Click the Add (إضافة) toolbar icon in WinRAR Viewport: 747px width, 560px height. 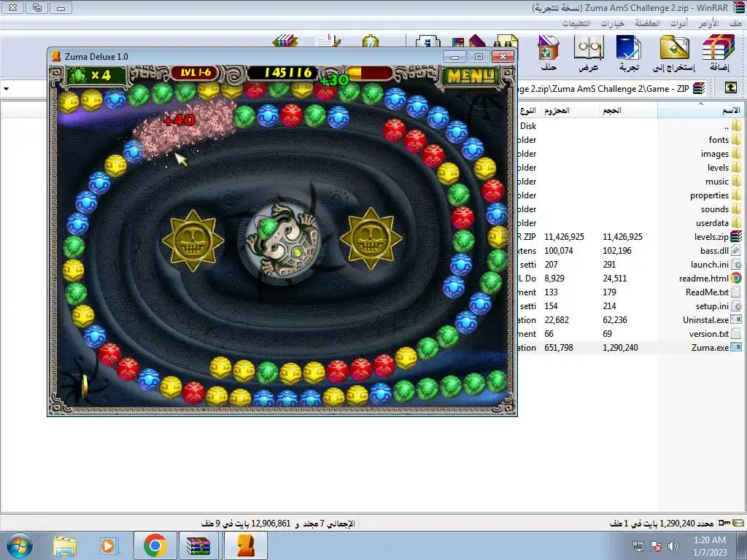click(719, 52)
